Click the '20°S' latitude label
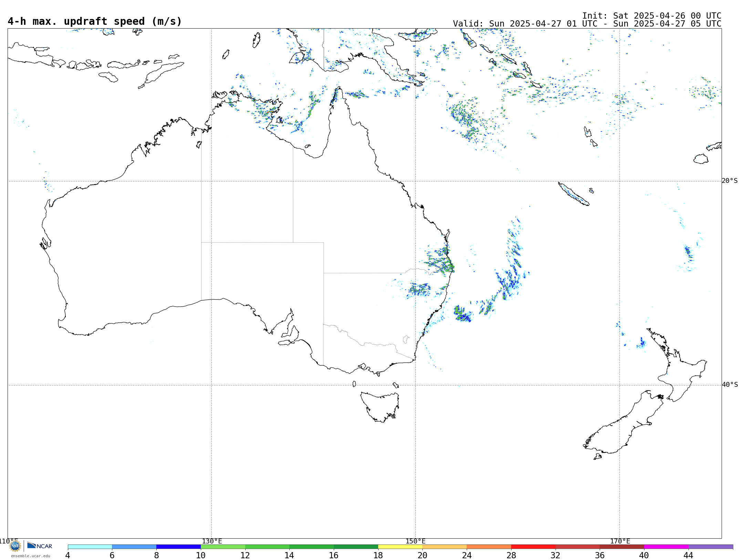The height and width of the screenshot is (560, 744). tap(730, 181)
